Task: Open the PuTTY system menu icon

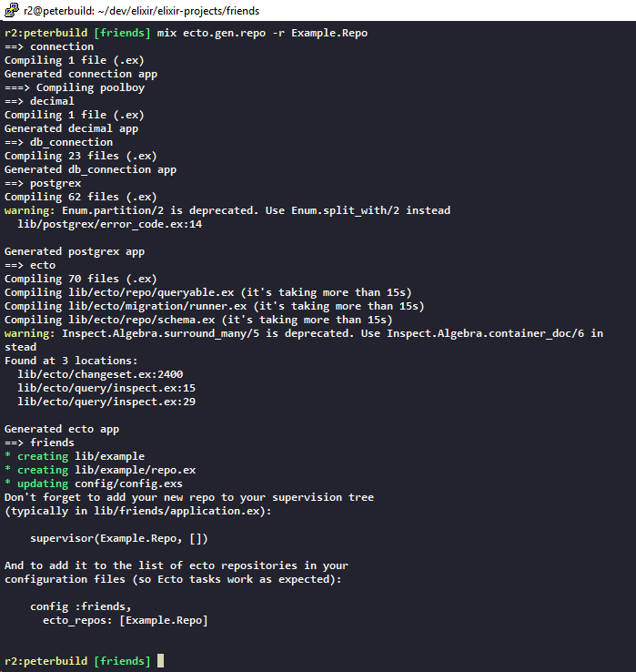Action: 12,10
